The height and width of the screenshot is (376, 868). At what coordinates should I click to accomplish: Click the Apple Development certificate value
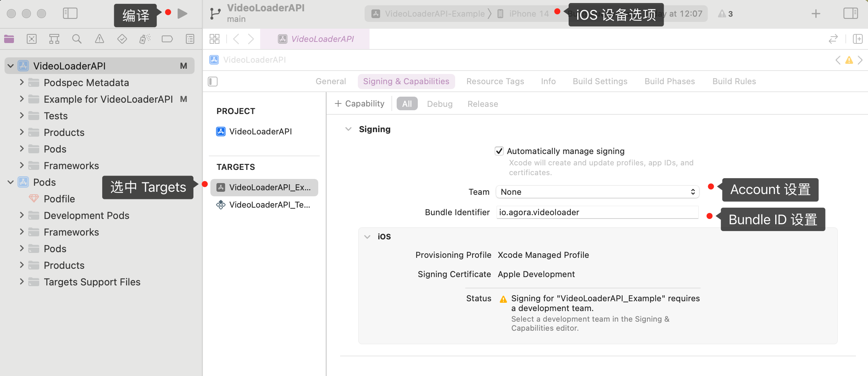[536, 274]
